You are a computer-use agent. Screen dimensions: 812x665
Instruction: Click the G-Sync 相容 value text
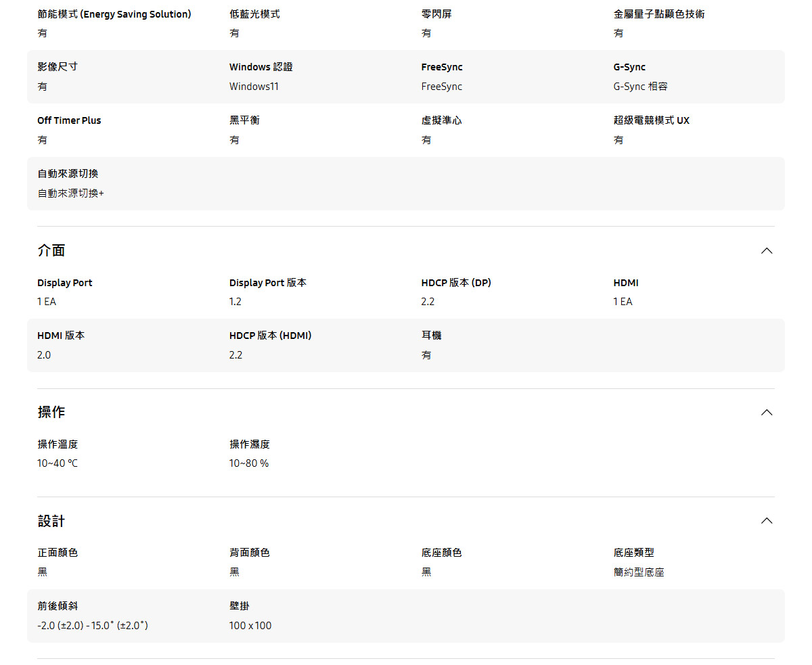click(x=640, y=87)
